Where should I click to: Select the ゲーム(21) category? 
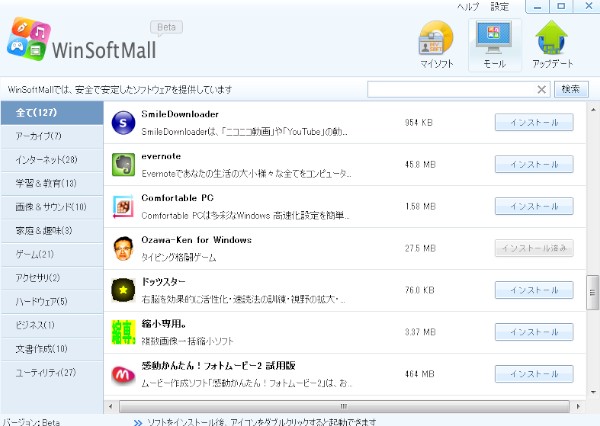click(52, 254)
